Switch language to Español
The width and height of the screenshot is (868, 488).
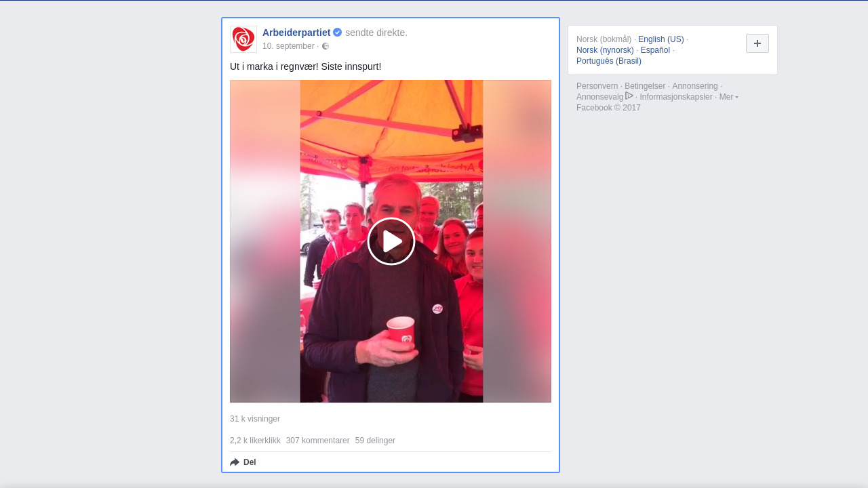coord(655,50)
